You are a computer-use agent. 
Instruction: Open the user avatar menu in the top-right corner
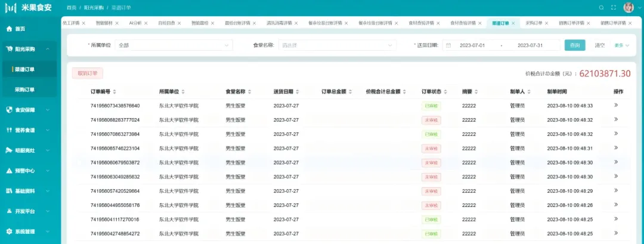pyautogui.click(x=628, y=7)
